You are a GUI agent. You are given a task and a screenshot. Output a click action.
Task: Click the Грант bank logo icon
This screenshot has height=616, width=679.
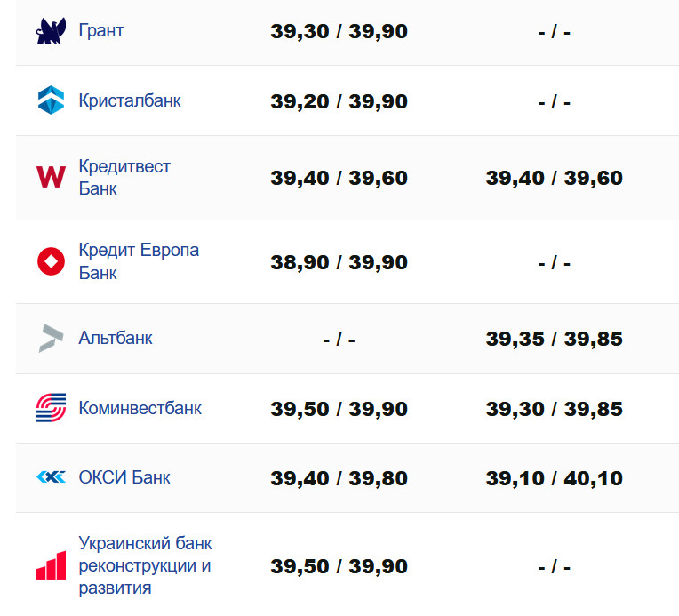51,31
